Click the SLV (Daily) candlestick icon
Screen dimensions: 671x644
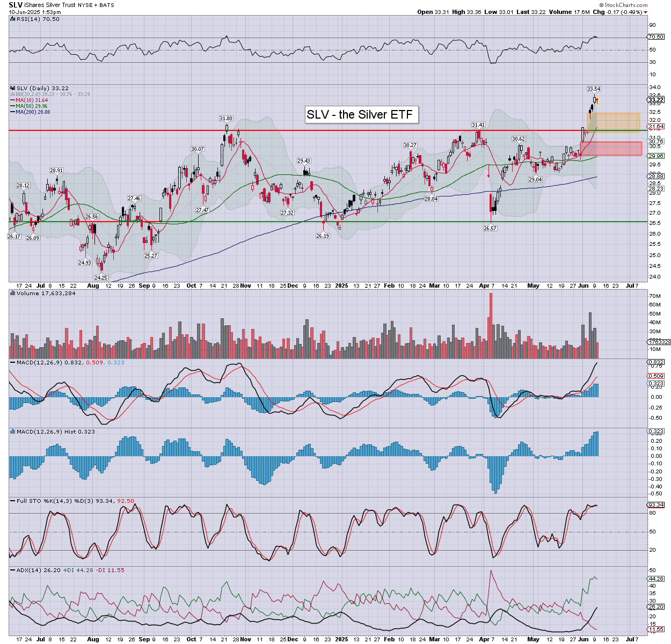13,88
